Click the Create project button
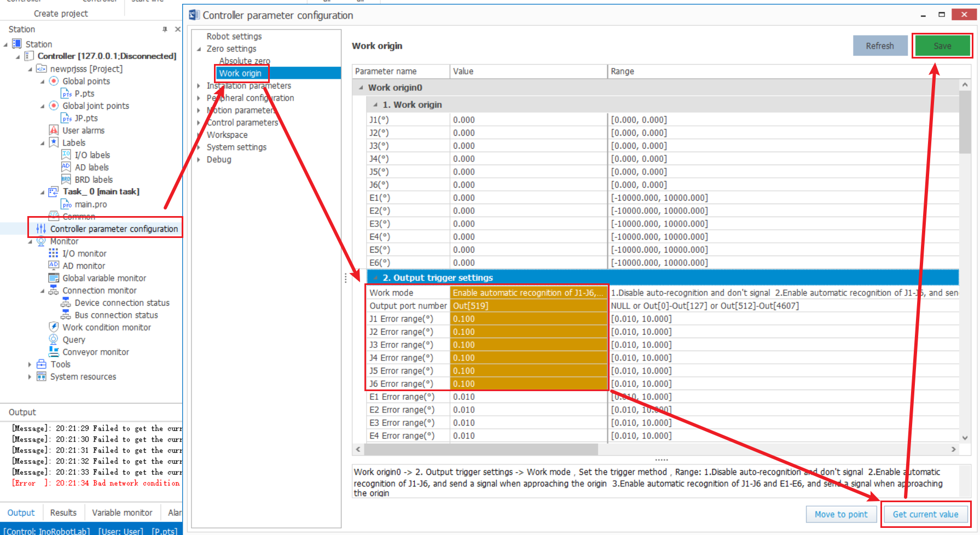This screenshot has width=980, height=535. (x=61, y=13)
